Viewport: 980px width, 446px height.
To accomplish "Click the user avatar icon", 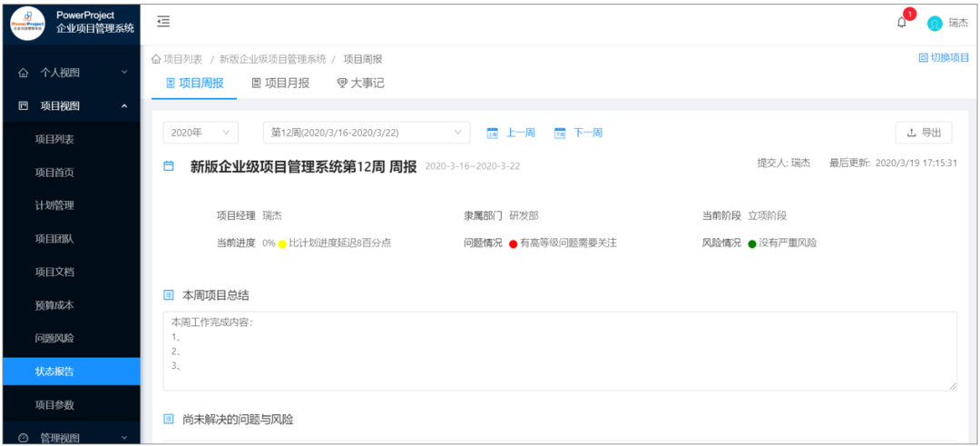I will pos(935,23).
